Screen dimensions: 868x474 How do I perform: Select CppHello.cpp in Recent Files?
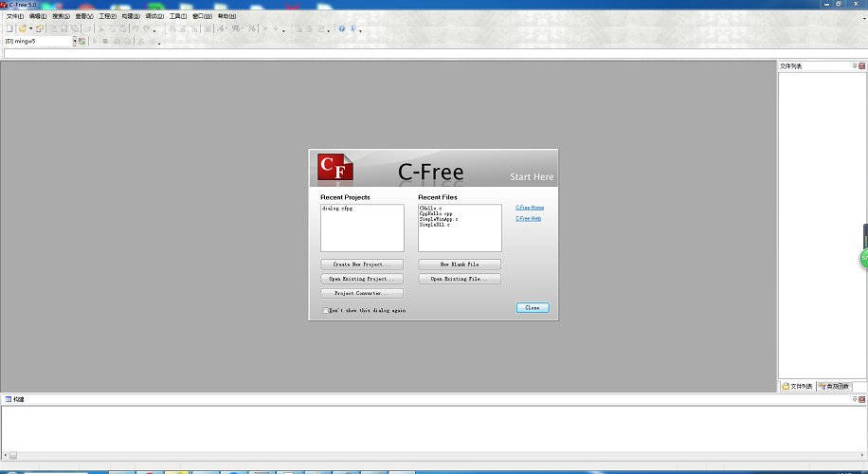coord(436,213)
